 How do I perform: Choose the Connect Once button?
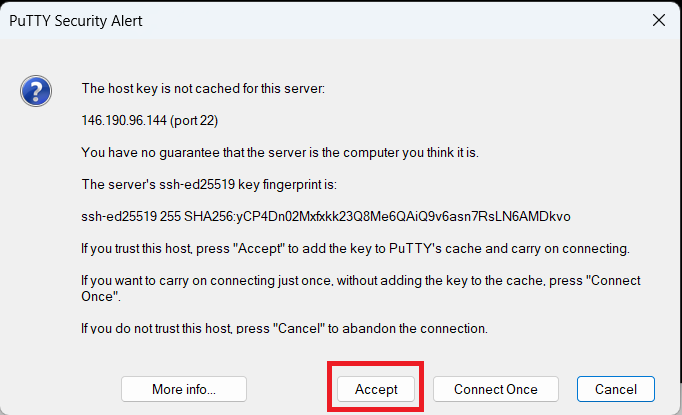[x=495, y=389]
